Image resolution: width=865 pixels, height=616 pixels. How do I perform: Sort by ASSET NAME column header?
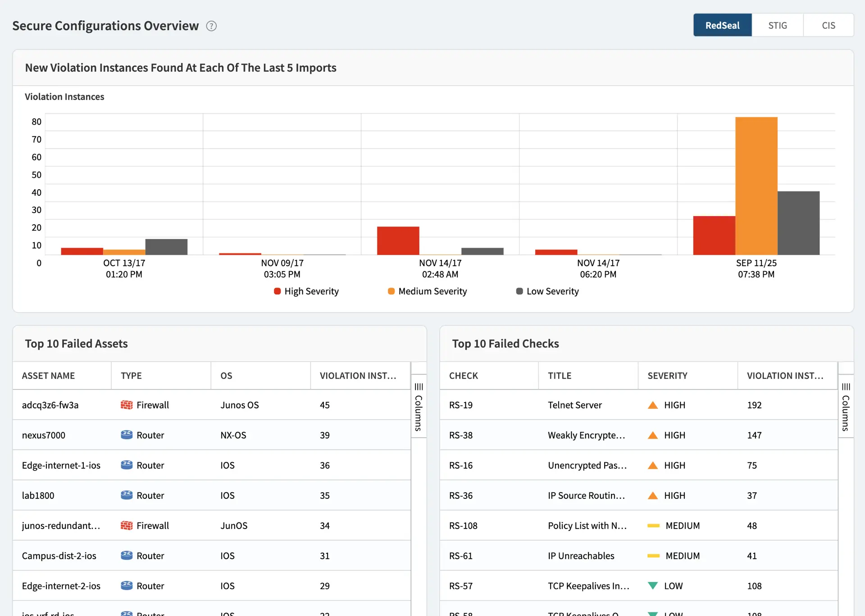click(x=48, y=376)
